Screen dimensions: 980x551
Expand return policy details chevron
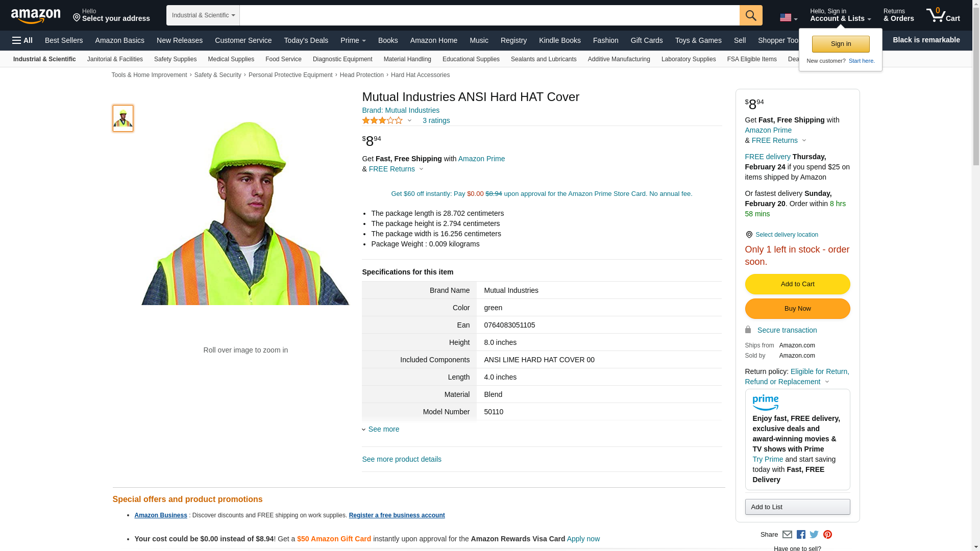coord(827,382)
